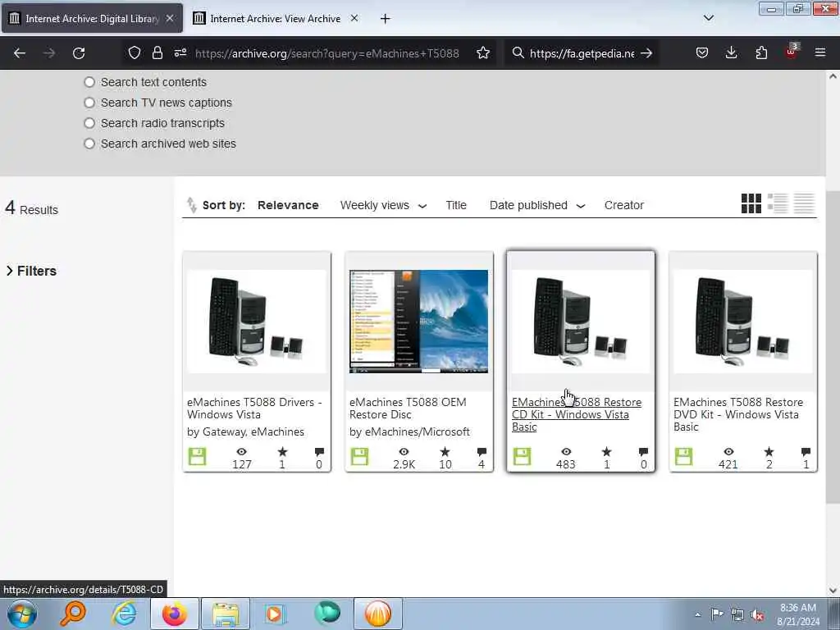Viewport: 840px width, 630px height.
Task: Click the search magnifier in search box
Action: point(518,52)
